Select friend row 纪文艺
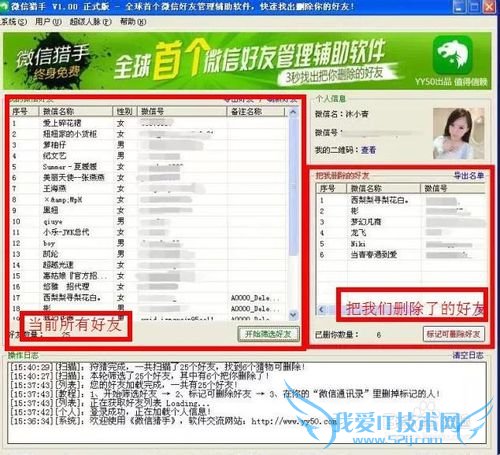500x455 pixels. (x=149, y=156)
